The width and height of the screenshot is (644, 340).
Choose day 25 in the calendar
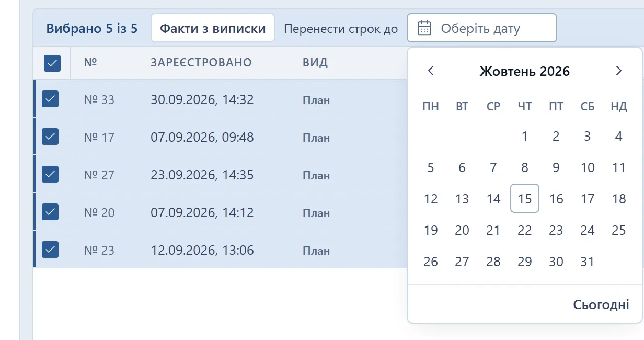click(619, 230)
